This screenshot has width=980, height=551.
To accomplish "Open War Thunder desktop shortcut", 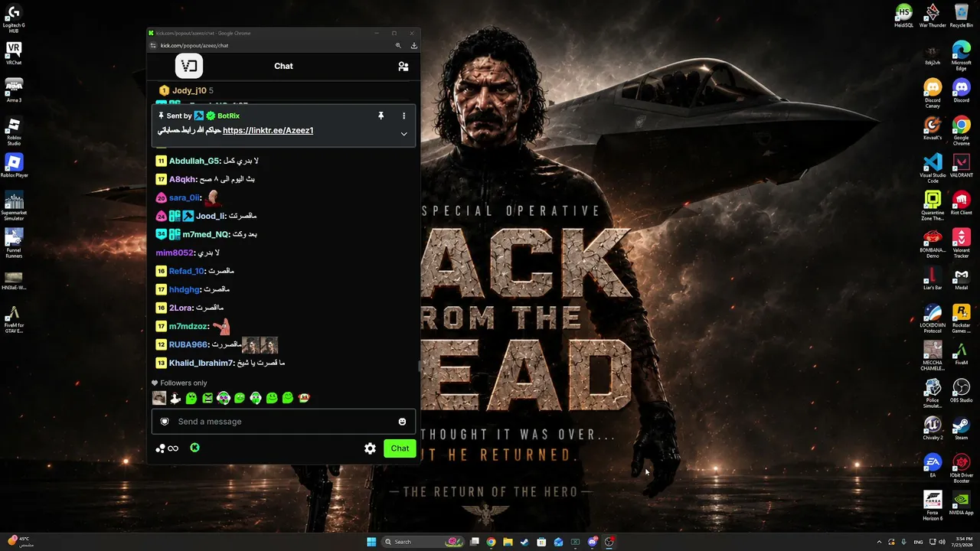I will [x=933, y=16].
